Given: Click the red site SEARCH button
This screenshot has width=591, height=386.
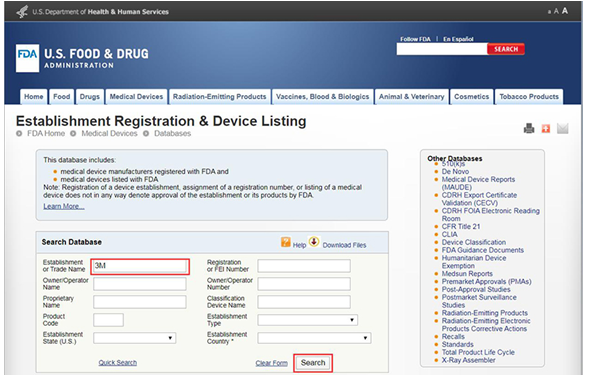Looking at the screenshot, I should click(506, 49).
